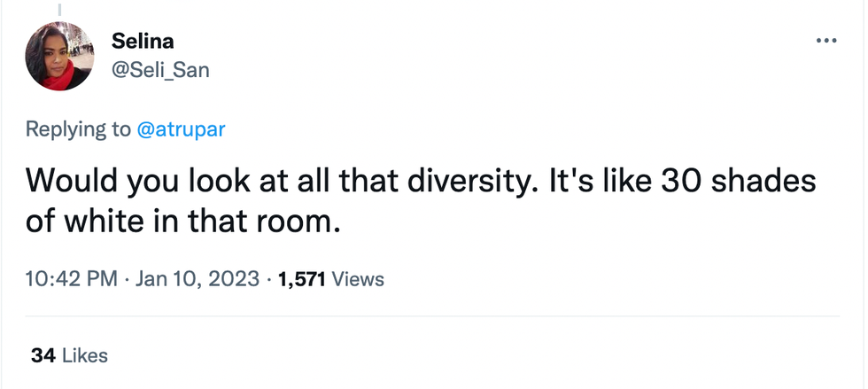Click the 34 likes count number
Screen dimensions: 868x389
pos(43,355)
